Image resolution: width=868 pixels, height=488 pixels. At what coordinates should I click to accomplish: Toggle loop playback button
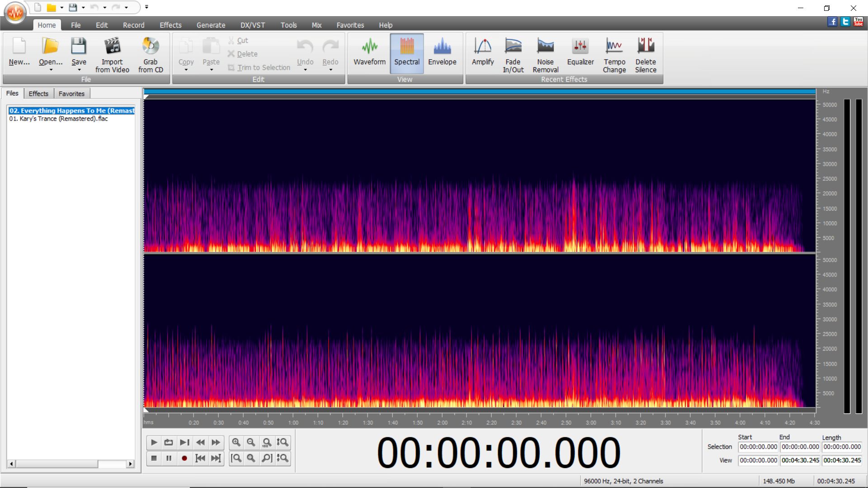pyautogui.click(x=169, y=442)
